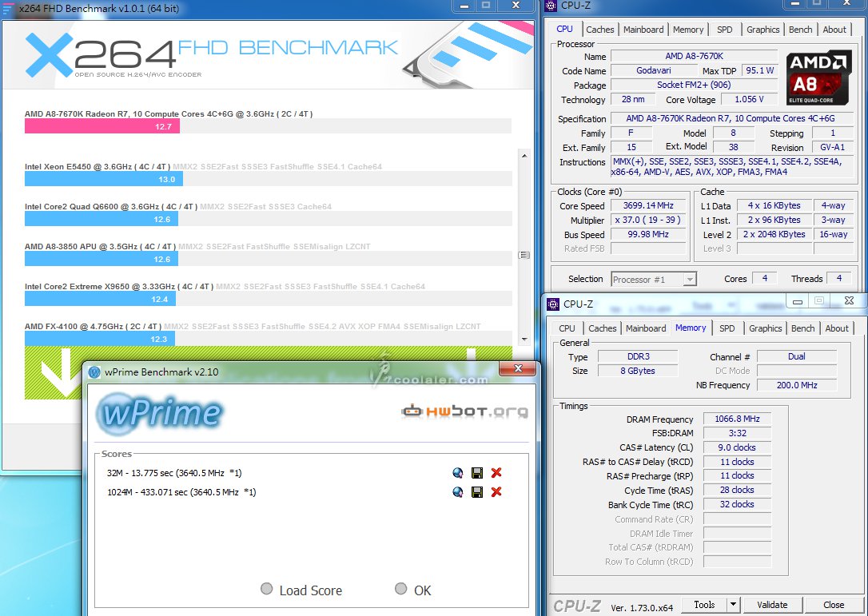Image resolution: width=868 pixels, height=616 pixels.
Task: Close the wPrime Benchmark window
Action: pos(518,368)
